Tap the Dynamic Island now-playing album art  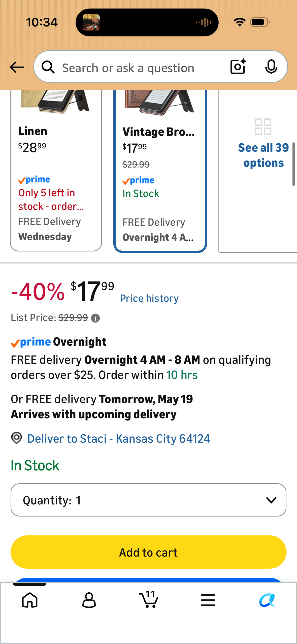[x=91, y=22]
